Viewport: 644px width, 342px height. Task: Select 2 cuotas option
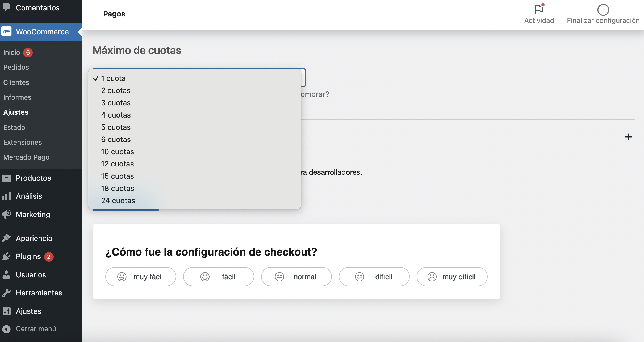tap(195, 90)
